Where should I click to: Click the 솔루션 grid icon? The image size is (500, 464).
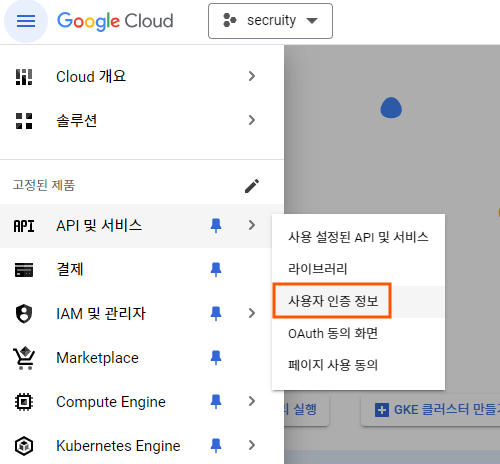tap(24, 121)
